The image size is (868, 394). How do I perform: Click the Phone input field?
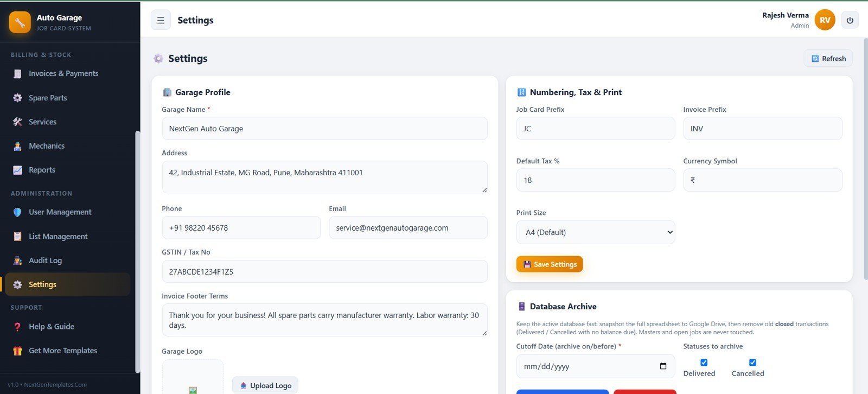pos(241,228)
